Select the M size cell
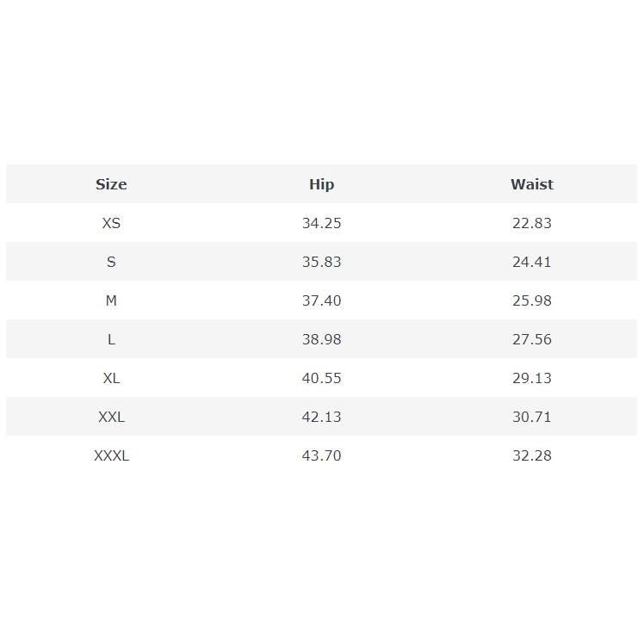 tap(111, 300)
